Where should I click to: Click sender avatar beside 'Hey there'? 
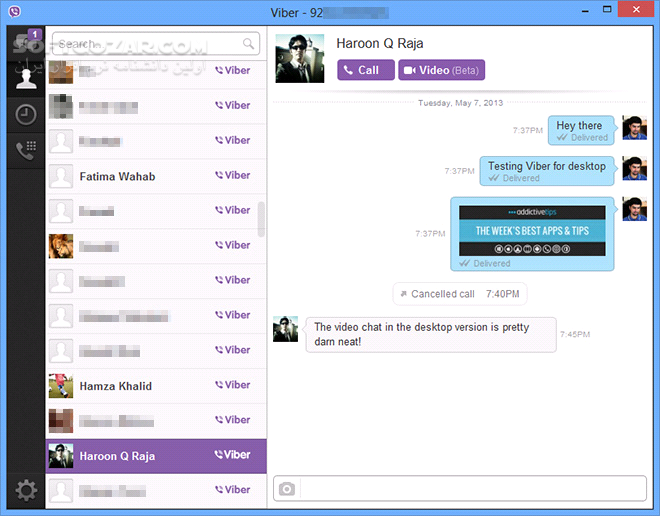pyautogui.click(x=634, y=128)
